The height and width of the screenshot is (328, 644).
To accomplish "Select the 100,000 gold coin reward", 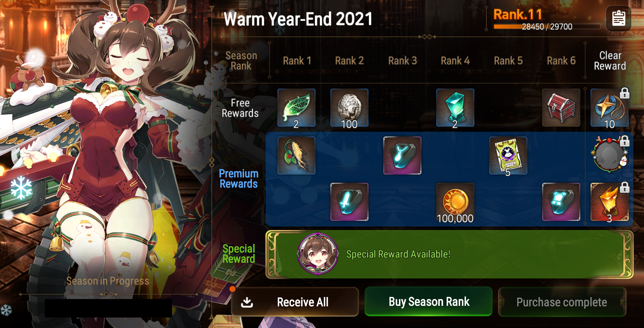I will coord(455,202).
